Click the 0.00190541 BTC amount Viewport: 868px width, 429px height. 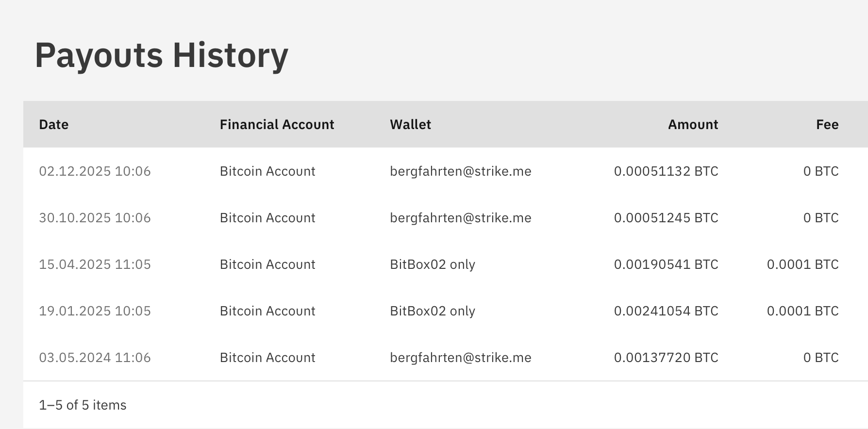point(666,264)
